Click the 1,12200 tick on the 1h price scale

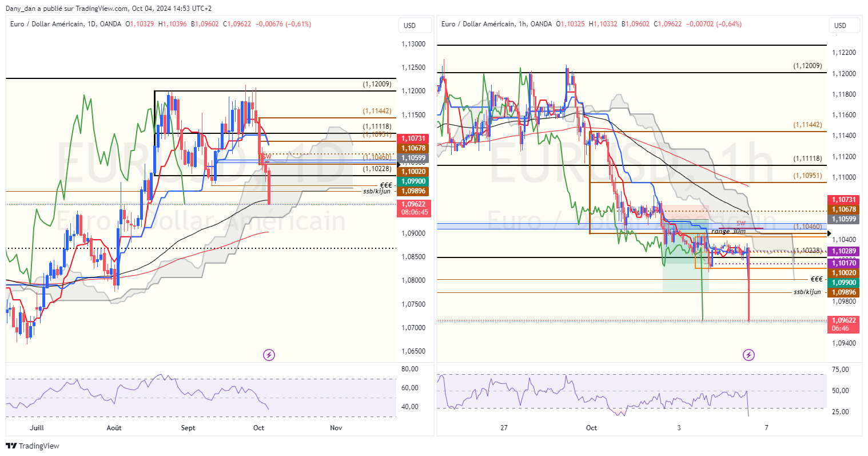point(844,53)
